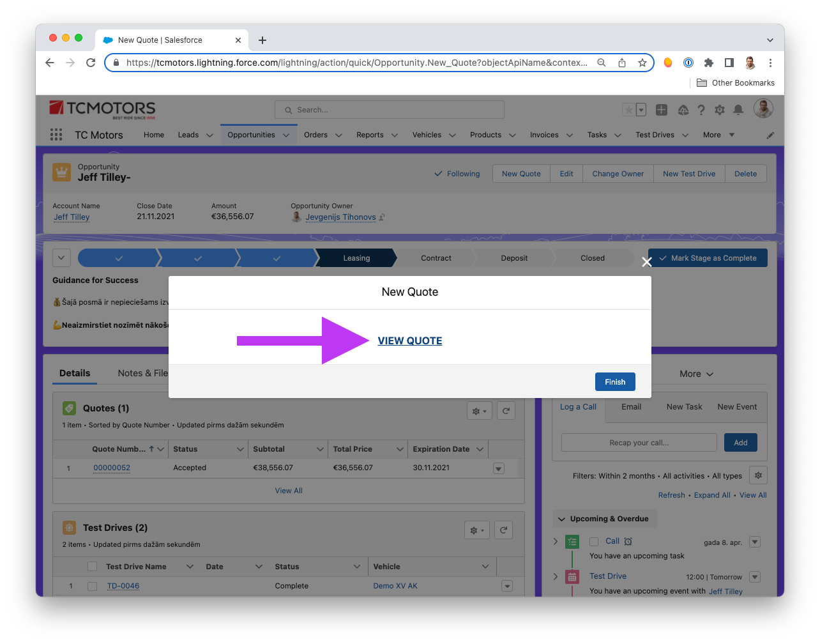This screenshot has width=820, height=644.
Task: Open the Vehicles tab
Action: [427, 135]
